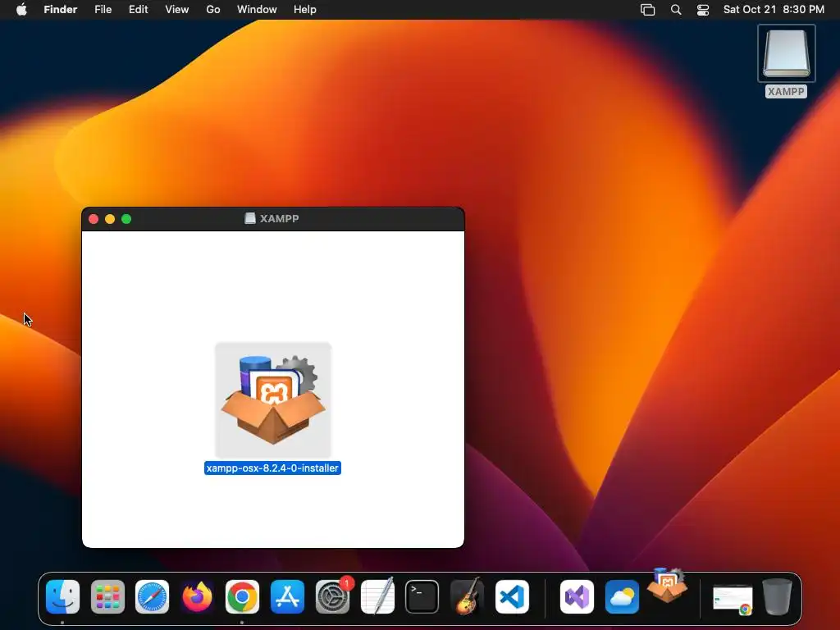Viewport: 840px width, 630px height.
Task: Launch Visual Studio (purple) from the Dock
Action: tap(577, 597)
